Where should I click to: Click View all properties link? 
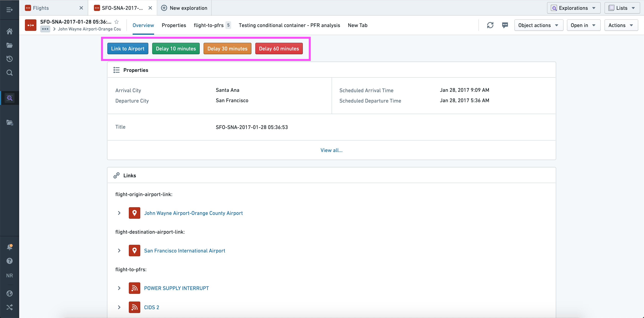pos(331,150)
